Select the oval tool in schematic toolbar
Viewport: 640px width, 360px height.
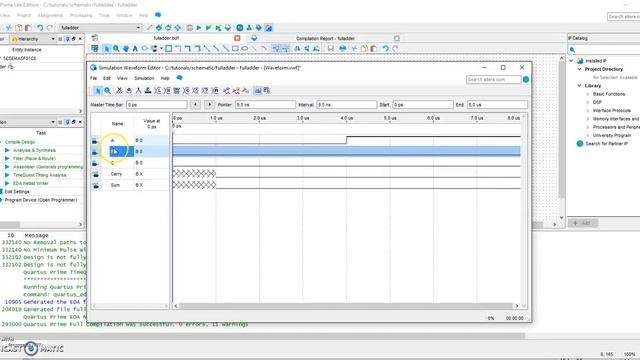pyautogui.click(x=244, y=49)
